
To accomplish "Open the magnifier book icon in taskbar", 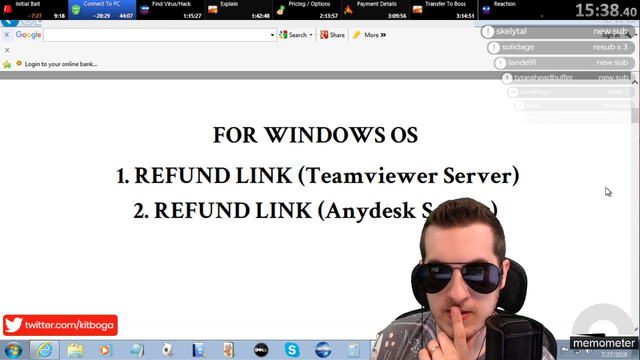I will [x=199, y=350].
